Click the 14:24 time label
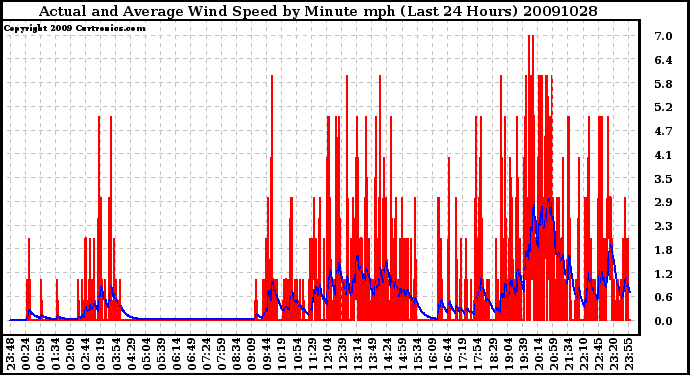690x375 pixels. (x=386, y=354)
